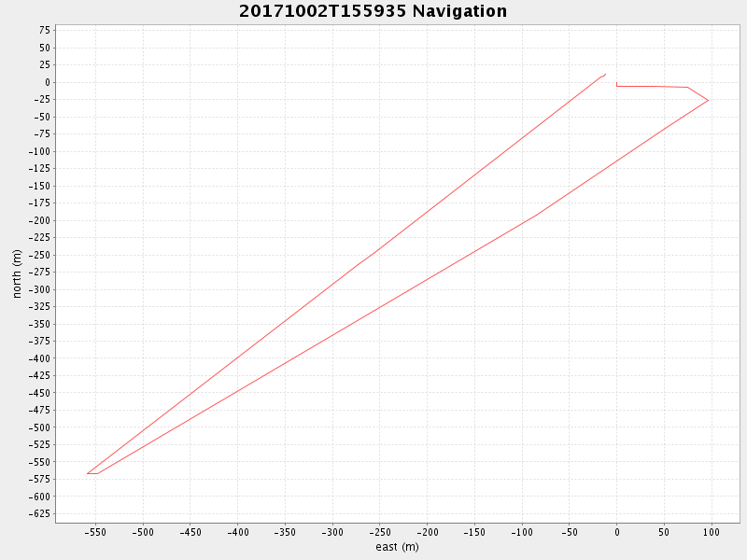Click the northern end of the red track
This screenshot has width=747, height=560.
pos(605,74)
